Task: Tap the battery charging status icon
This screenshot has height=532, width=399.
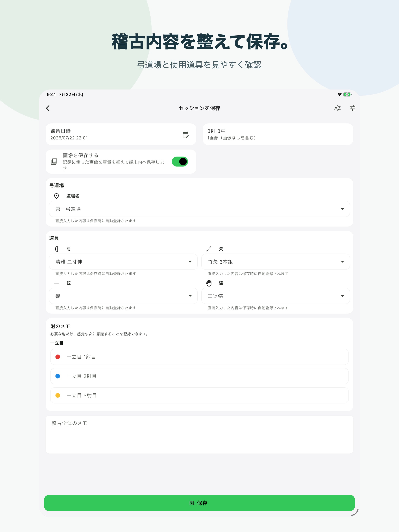Action: pyautogui.click(x=347, y=95)
